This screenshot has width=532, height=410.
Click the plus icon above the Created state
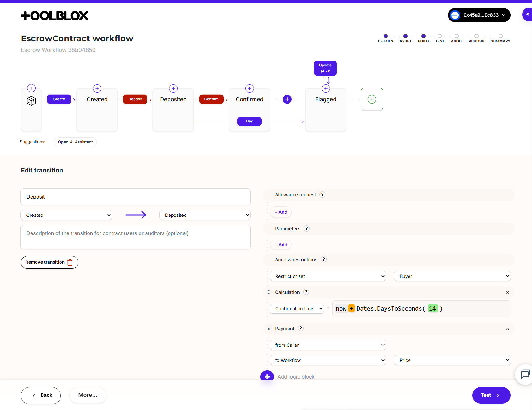97,88
